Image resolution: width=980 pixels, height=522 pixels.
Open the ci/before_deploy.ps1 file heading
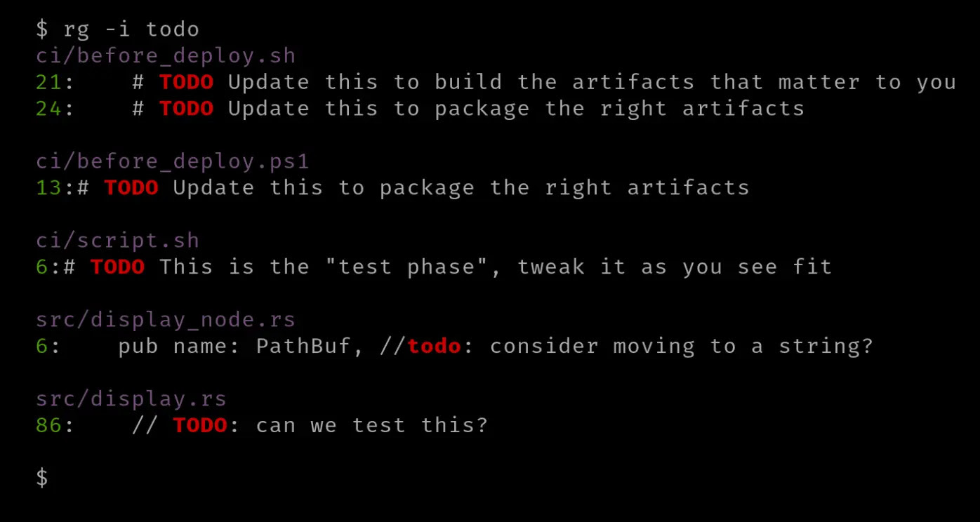[173, 161]
